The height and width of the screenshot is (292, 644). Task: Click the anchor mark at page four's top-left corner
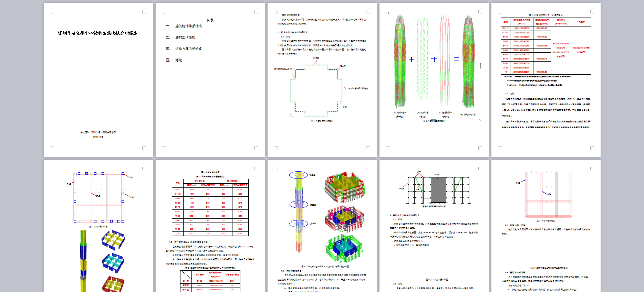coord(388,13)
